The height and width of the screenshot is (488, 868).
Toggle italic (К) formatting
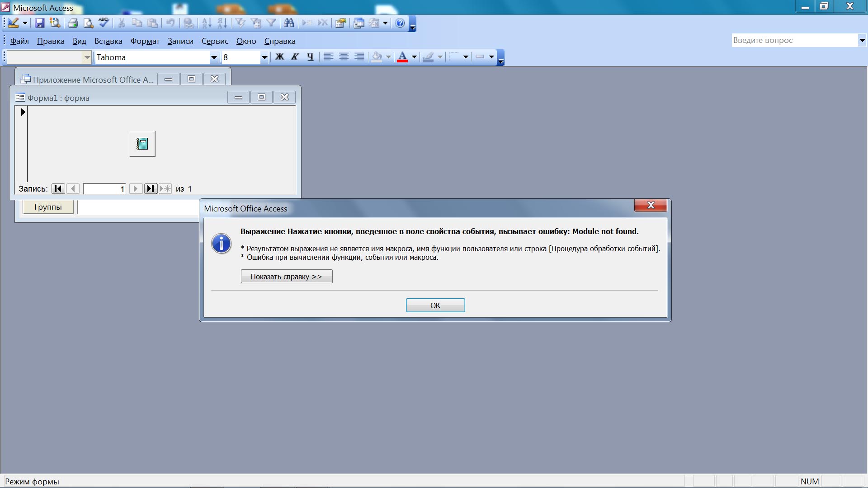[295, 57]
